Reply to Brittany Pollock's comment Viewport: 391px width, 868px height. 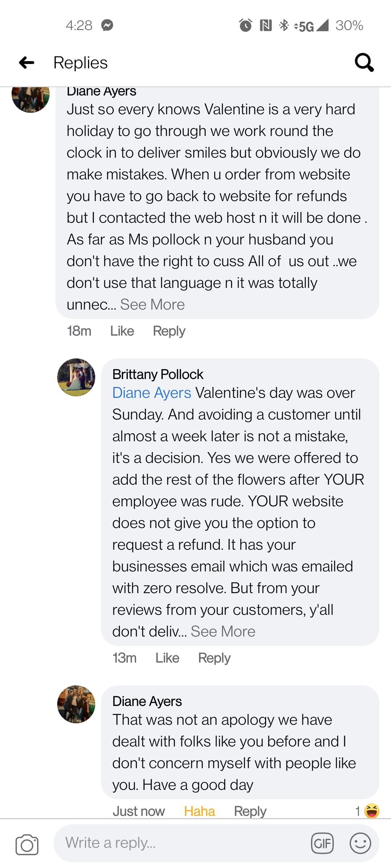tap(214, 658)
